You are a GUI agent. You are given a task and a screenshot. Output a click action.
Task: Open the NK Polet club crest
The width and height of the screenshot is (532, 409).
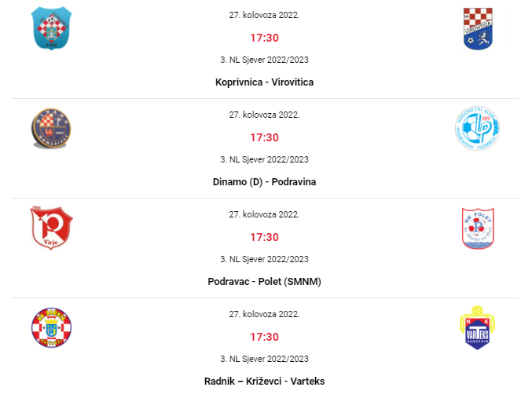478,228
